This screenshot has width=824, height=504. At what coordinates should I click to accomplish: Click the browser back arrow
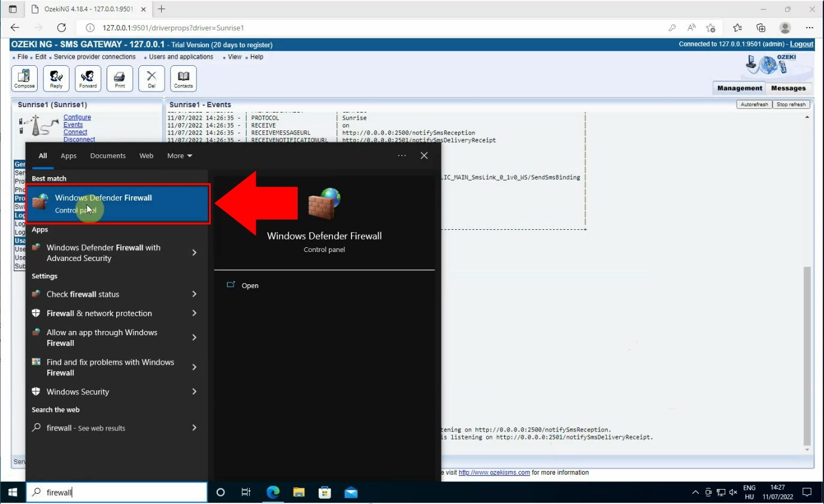15,28
